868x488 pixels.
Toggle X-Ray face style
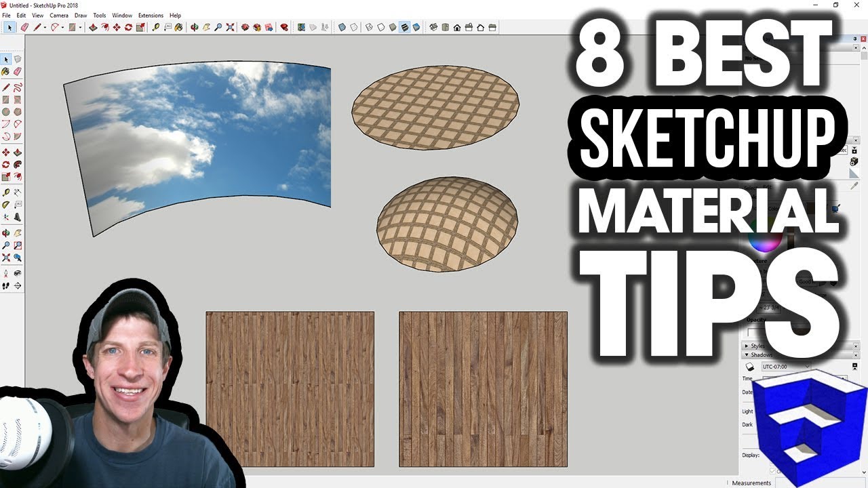342,28
